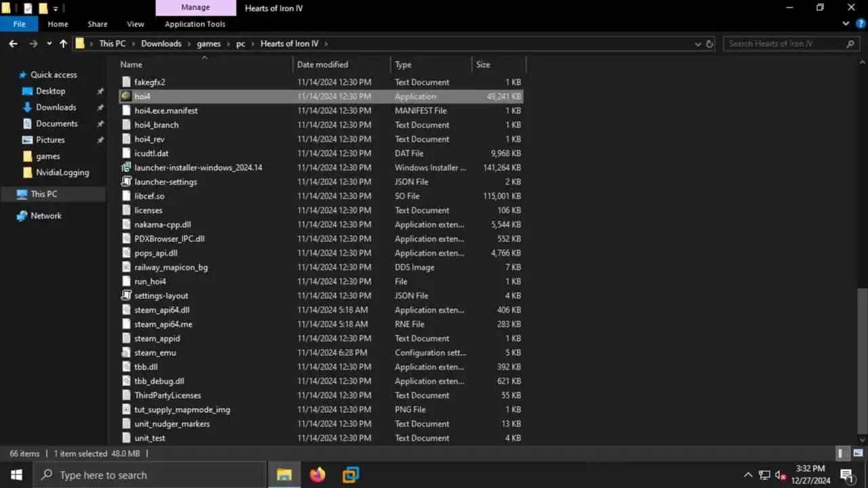Image resolution: width=868 pixels, height=488 pixels.
Task: Go up one folder level
Action: click(63, 43)
